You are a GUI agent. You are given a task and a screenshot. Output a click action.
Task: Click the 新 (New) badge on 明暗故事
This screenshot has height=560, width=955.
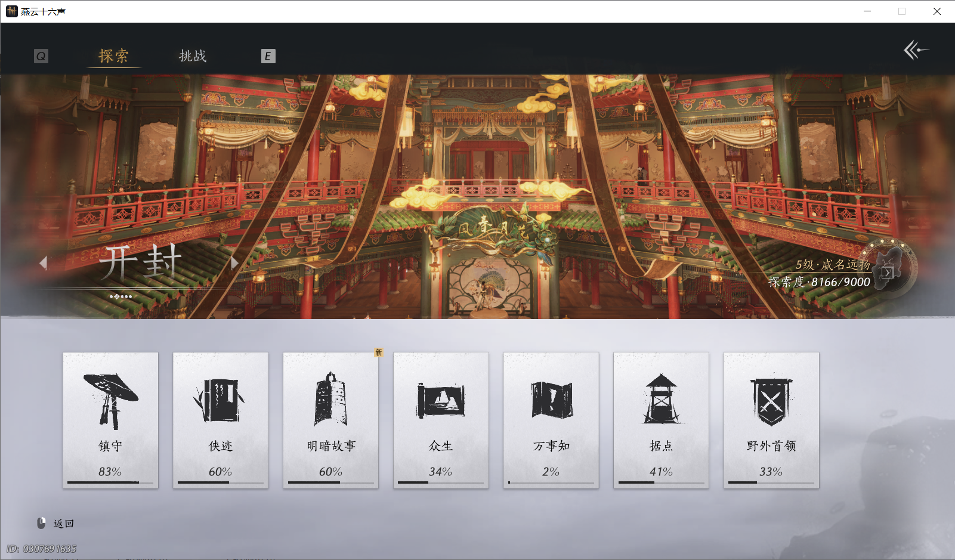[379, 353]
